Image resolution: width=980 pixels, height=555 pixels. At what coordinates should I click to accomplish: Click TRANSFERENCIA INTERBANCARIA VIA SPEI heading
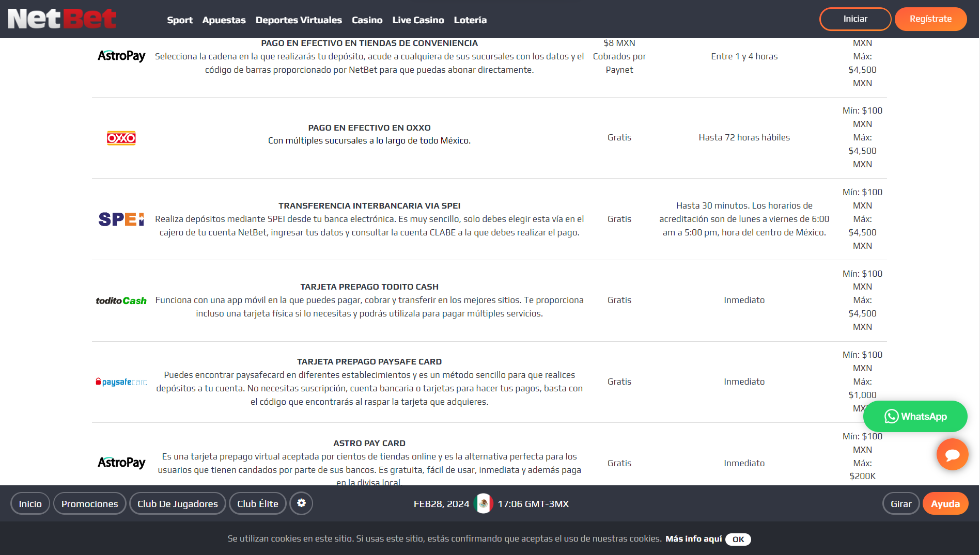(369, 205)
